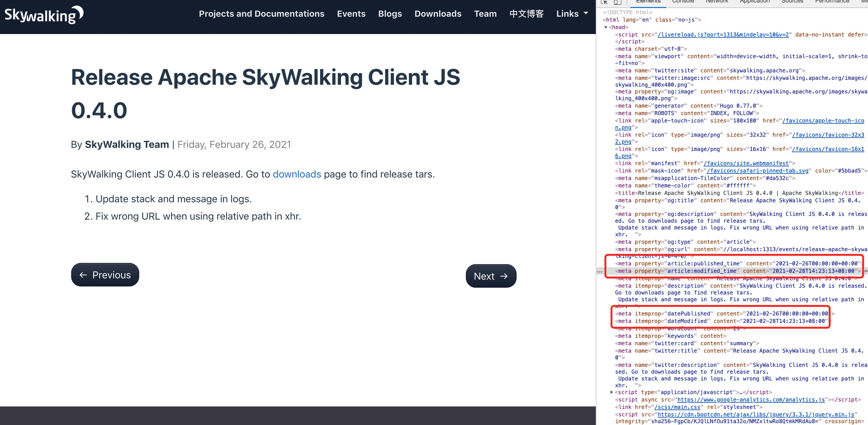This screenshot has width=868, height=425.
Task: Toggle the device toolbar icon
Action: (x=617, y=2)
